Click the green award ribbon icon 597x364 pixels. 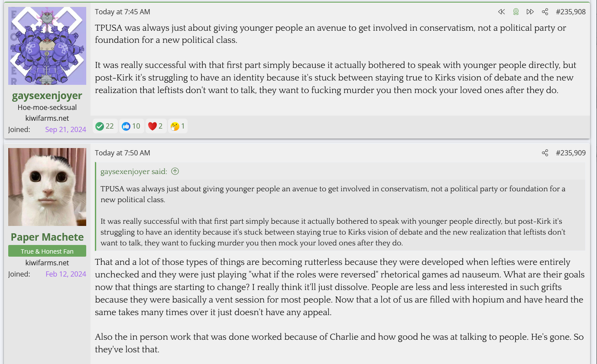tap(516, 12)
